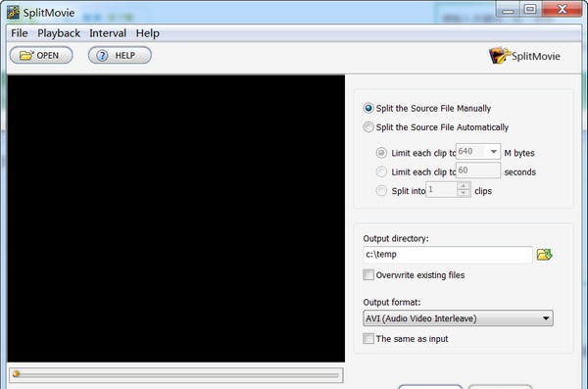The width and height of the screenshot is (588, 389).
Task: Decrease the clips count with down arrow
Action: click(464, 193)
